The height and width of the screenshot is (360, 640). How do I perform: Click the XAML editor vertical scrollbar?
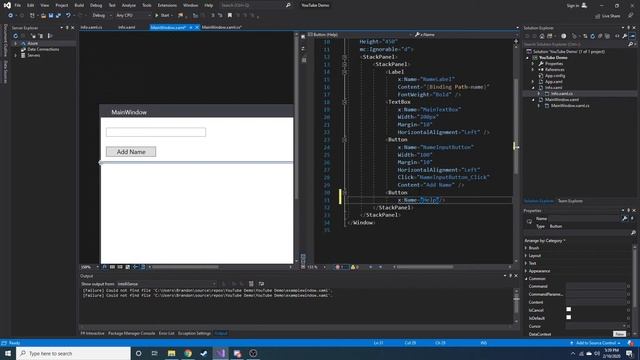coord(516,127)
